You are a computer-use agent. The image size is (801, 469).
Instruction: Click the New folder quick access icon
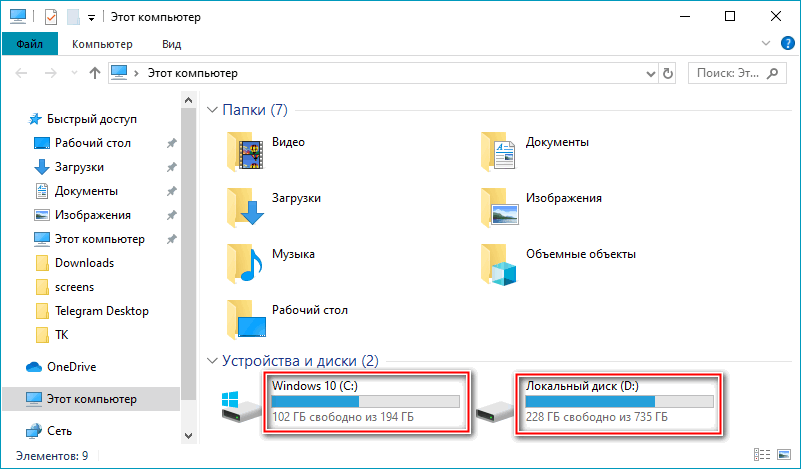(x=73, y=17)
